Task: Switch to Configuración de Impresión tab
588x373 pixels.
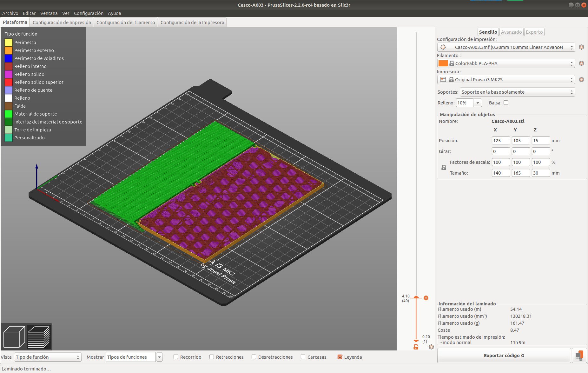Action: click(62, 22)
